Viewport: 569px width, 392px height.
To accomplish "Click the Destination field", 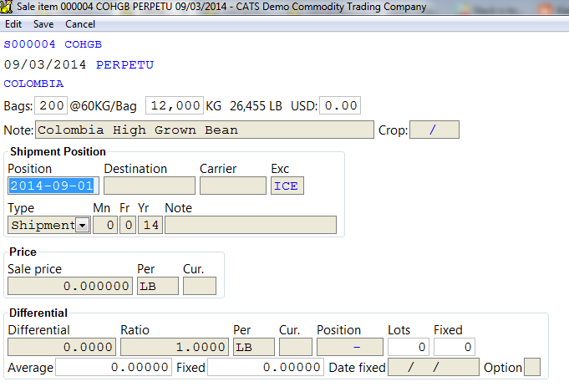I will (x=150, y=186).
